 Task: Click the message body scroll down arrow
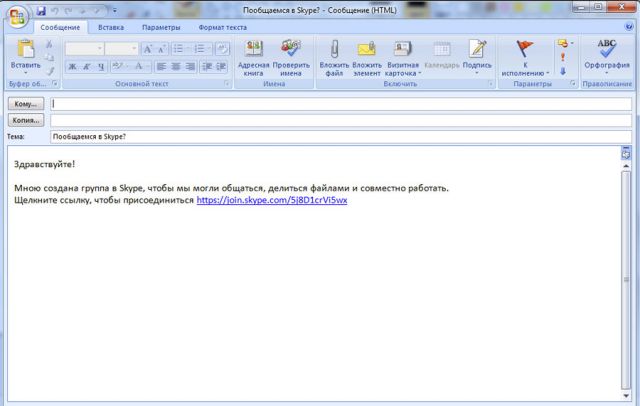[x=626, y=396]
